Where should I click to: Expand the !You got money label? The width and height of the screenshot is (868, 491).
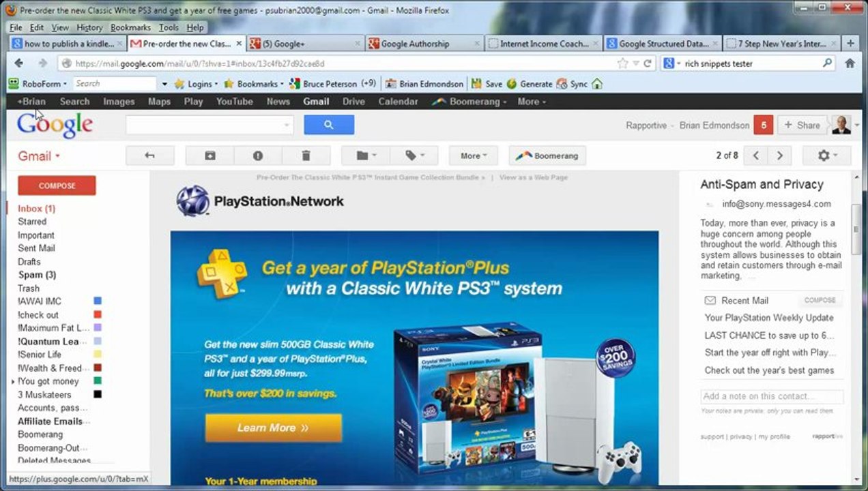[14, 381]
